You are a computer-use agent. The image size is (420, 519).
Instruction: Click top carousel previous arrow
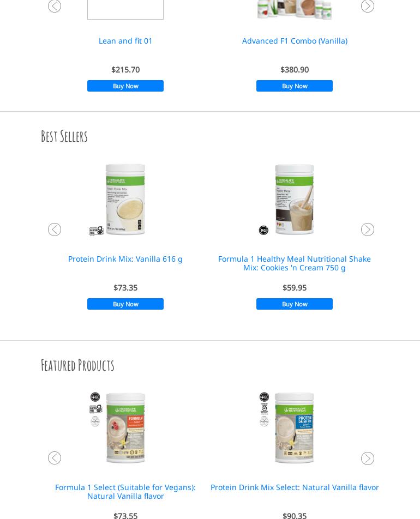55,5
